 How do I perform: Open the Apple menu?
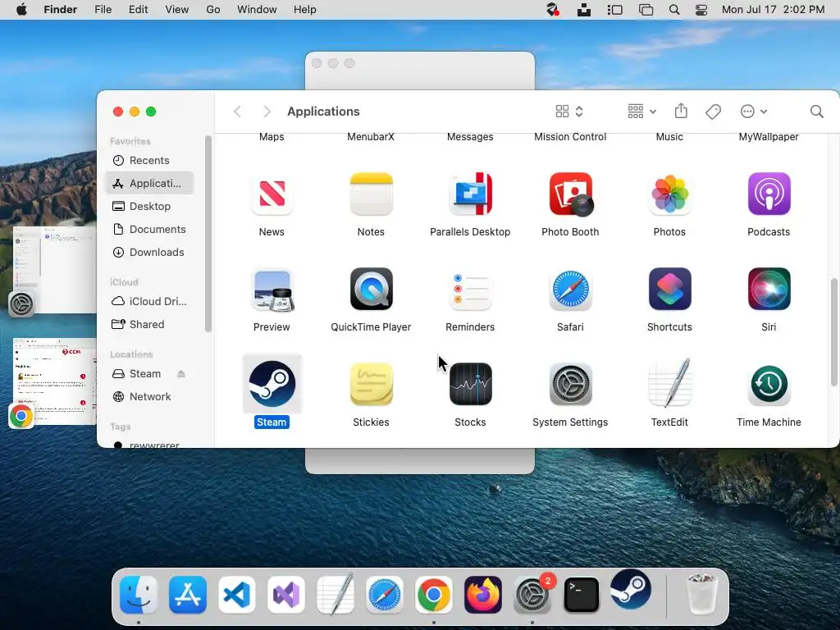point(21,10)
